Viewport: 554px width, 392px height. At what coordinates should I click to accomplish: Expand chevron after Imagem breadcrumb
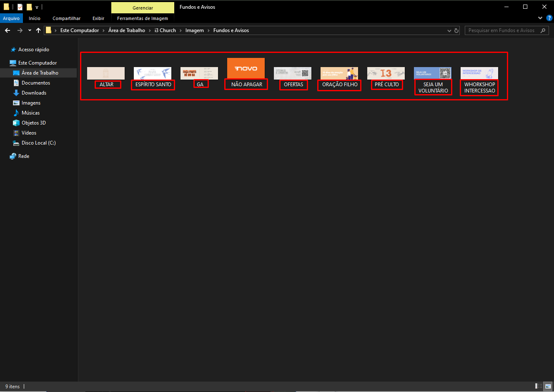208,30
